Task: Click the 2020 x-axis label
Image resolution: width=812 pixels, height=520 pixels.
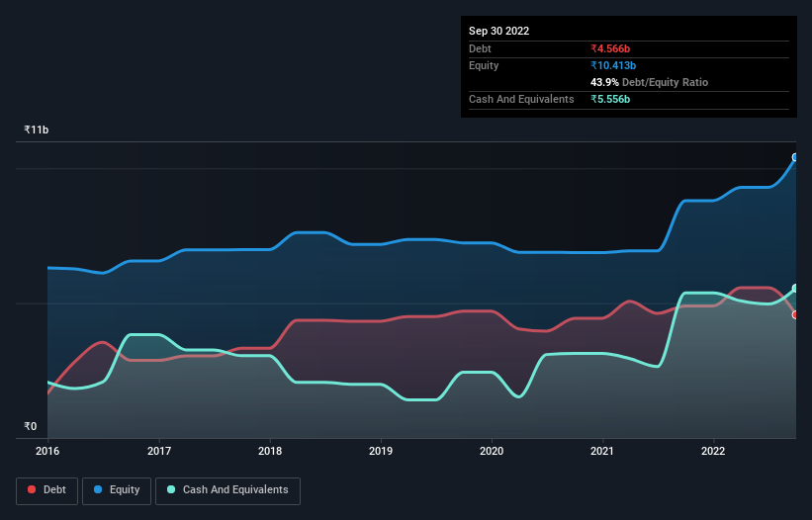Action: [492, 451]
